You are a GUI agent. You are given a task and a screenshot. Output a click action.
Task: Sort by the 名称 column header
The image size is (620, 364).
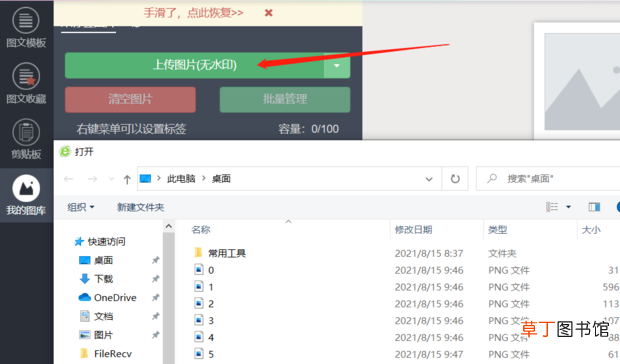(x=201, y=230)
